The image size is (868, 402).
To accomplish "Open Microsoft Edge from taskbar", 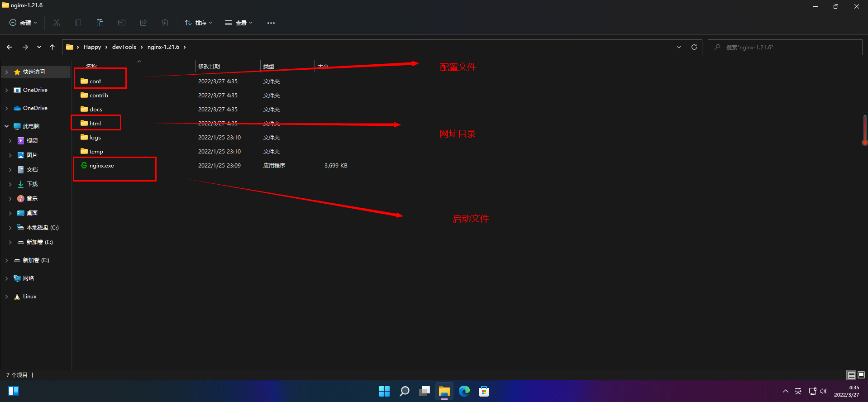I will coord(464,391).
